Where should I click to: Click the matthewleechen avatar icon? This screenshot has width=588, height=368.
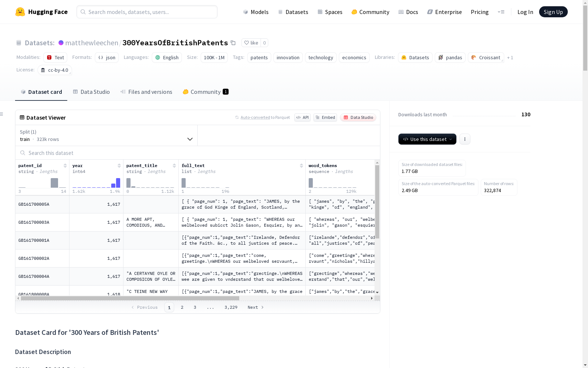(x=61, y=43)
